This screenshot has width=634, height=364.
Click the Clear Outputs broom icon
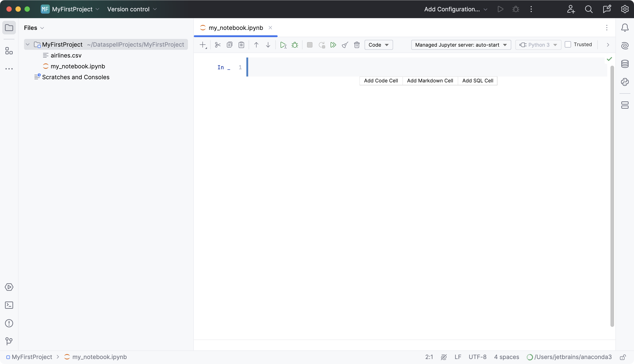[345, 45]
